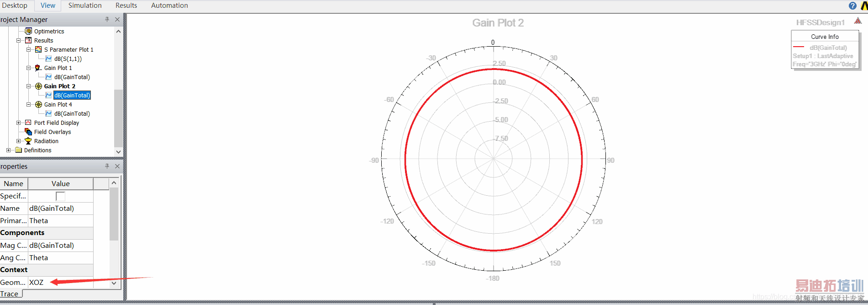Close the Project Manager panel
868x305 pixels.
[117, 19]
